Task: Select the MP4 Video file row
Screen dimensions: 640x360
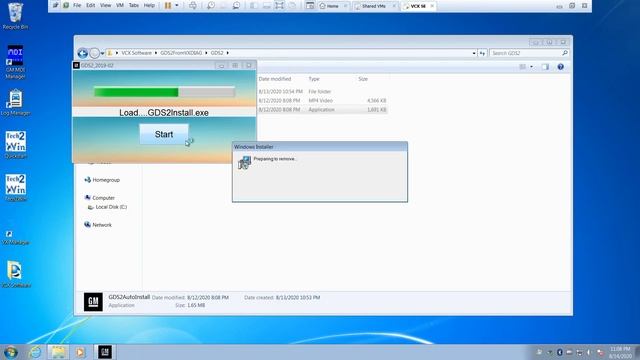Action: [x=322, y=100]
